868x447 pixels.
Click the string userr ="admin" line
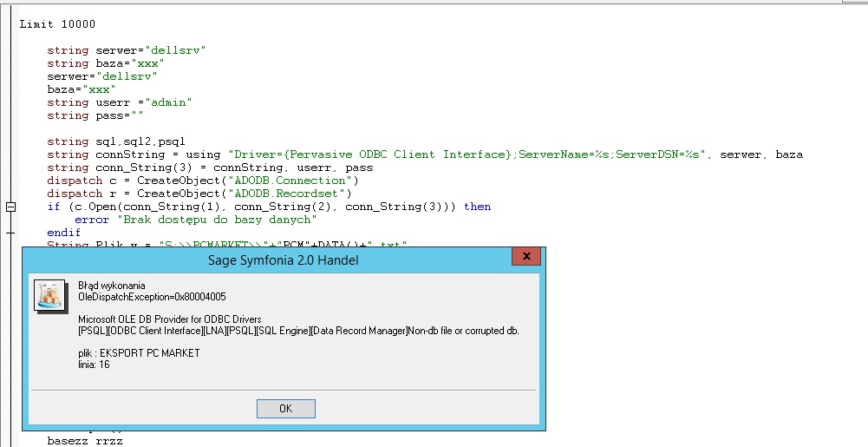[119, 102]
